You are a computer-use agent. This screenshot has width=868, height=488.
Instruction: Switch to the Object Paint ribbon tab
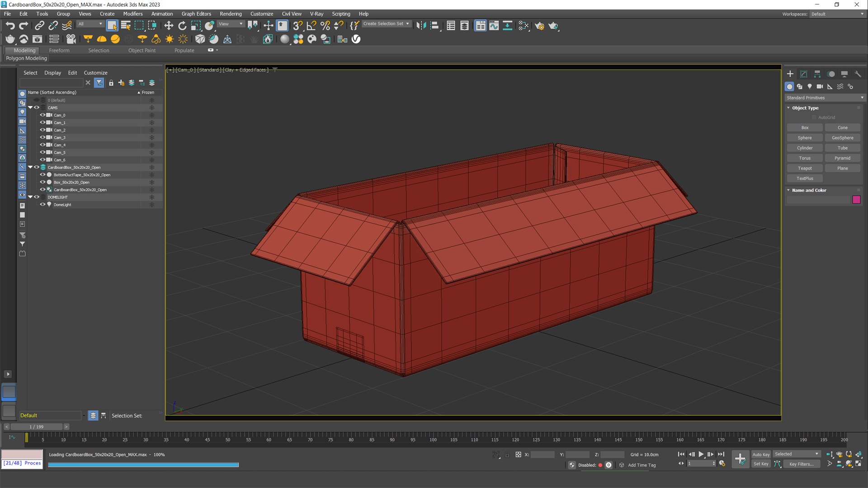click(x=142, y=51)
